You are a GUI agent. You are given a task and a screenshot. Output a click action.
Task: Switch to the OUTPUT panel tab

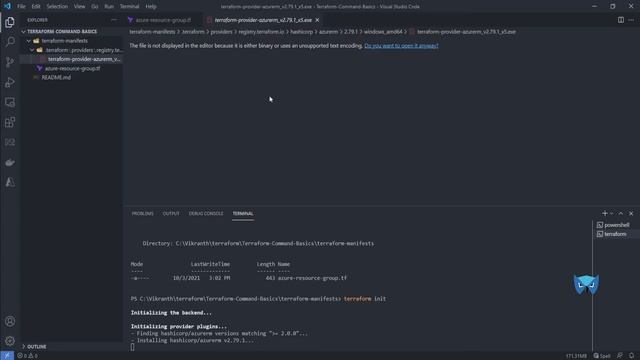(x=171, y=213)
